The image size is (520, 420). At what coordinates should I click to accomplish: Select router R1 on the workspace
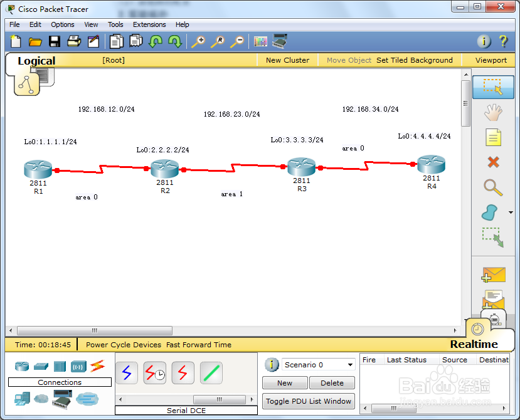coord(38,169)
